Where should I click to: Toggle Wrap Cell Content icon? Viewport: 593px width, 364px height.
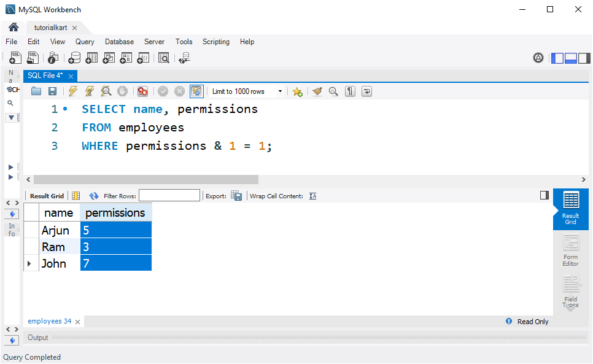[x=312, y=196]
